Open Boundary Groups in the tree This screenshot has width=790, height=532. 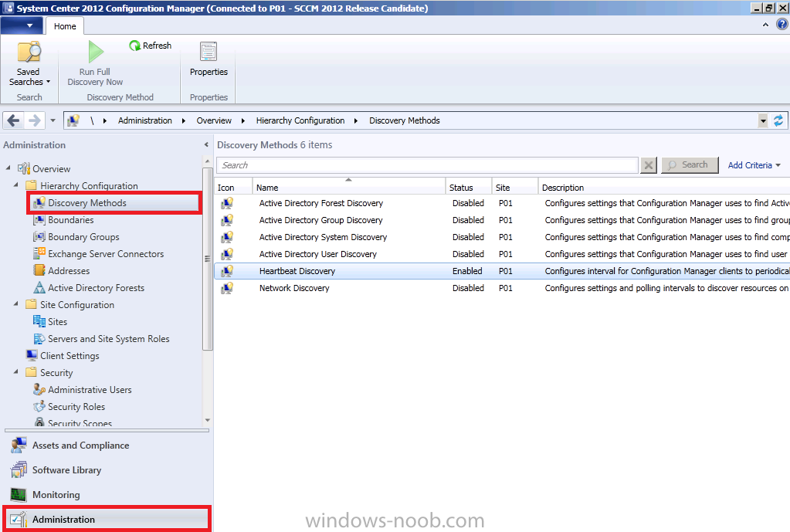coord(83,237)
